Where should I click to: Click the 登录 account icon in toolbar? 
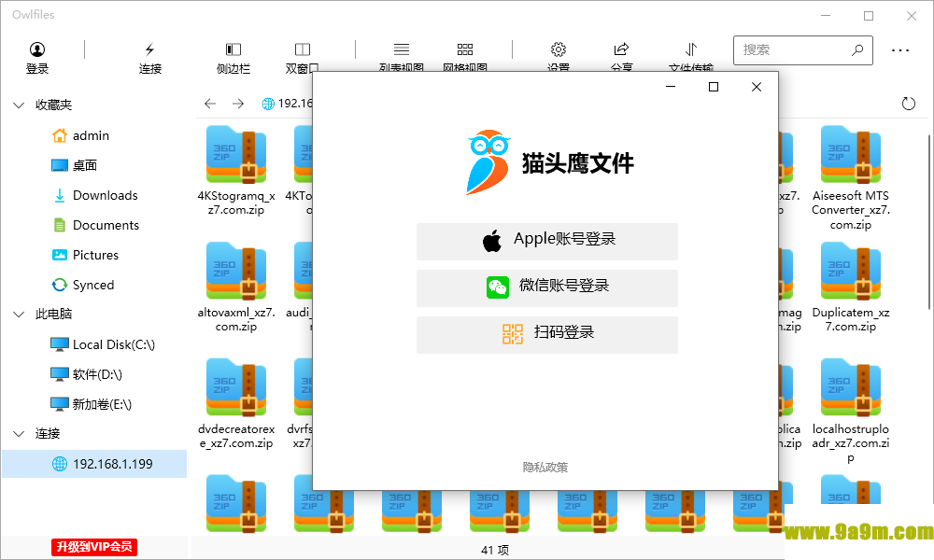pos(37,49)
